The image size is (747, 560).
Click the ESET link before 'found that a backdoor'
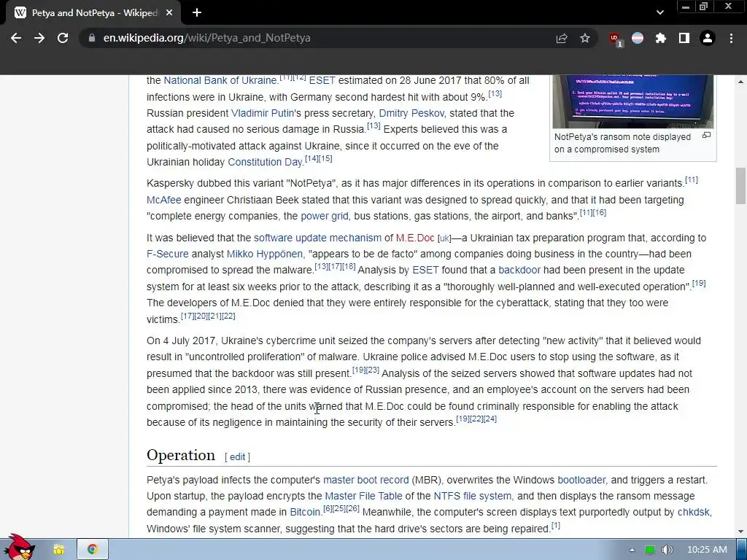tap(425, 270)
